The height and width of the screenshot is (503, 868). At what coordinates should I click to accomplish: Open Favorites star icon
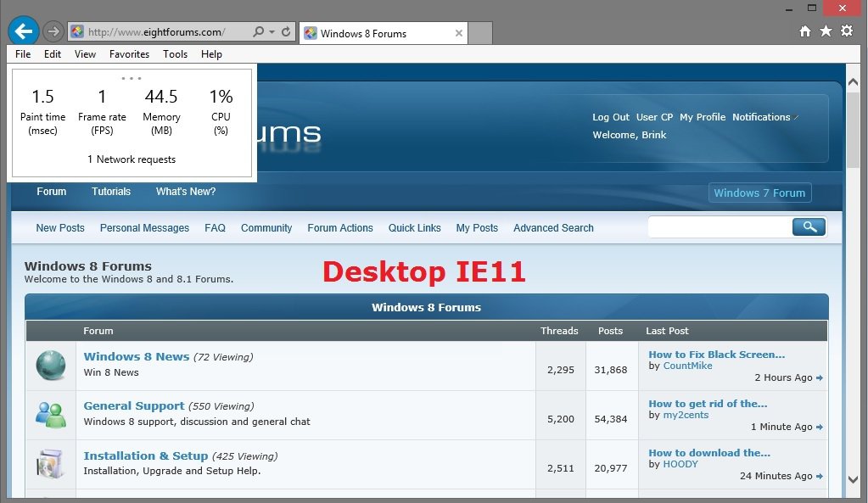tap(826, 31)
